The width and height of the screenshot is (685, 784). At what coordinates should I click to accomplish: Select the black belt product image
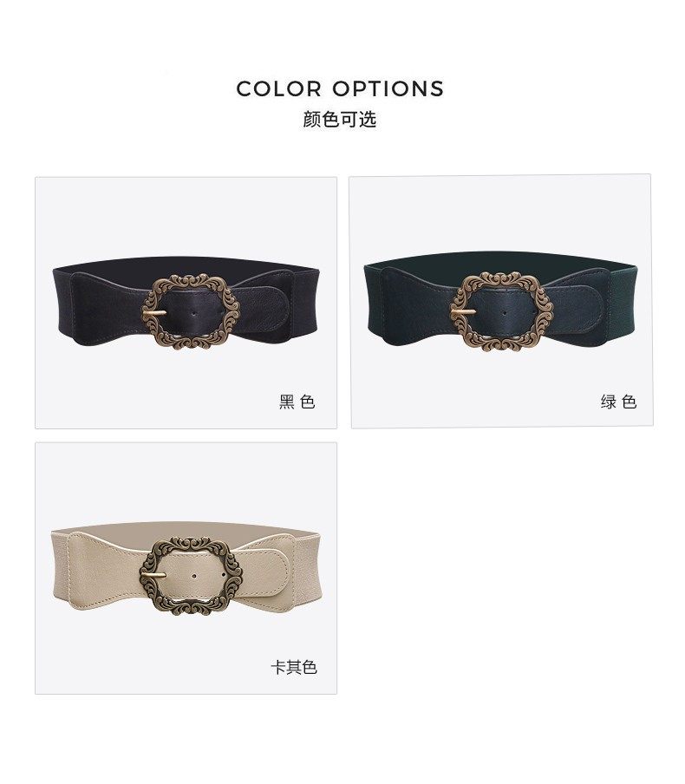186,303
